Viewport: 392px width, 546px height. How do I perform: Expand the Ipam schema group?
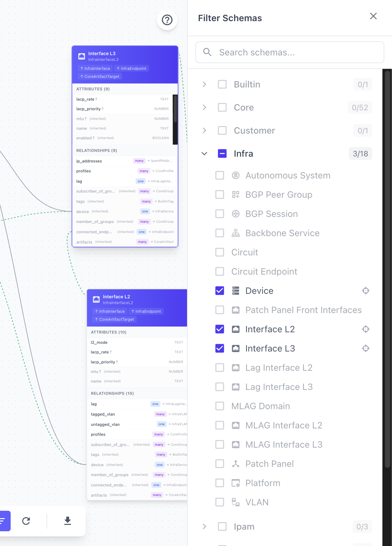click(204, 526)
